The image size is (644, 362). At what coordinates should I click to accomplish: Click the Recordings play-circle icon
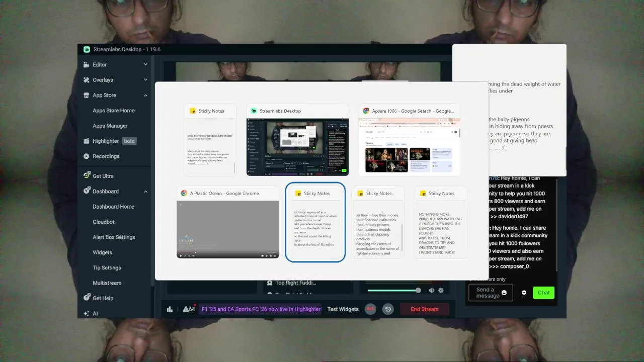click(87, 156)
